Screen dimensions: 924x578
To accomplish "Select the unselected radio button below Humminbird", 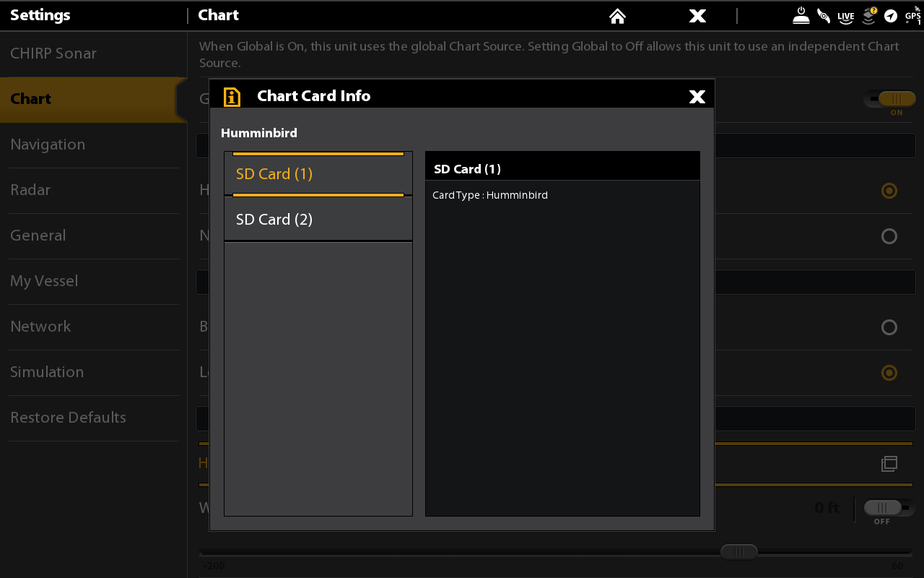I will (889, 236).
